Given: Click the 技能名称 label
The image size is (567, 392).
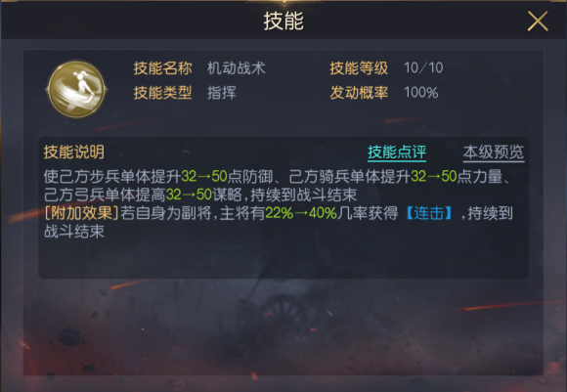Looking at the screenshot, I should (x=162, y=68).
